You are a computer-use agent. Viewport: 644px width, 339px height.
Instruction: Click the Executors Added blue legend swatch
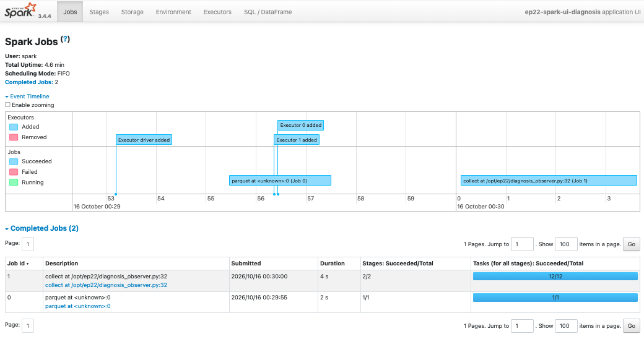14,127
